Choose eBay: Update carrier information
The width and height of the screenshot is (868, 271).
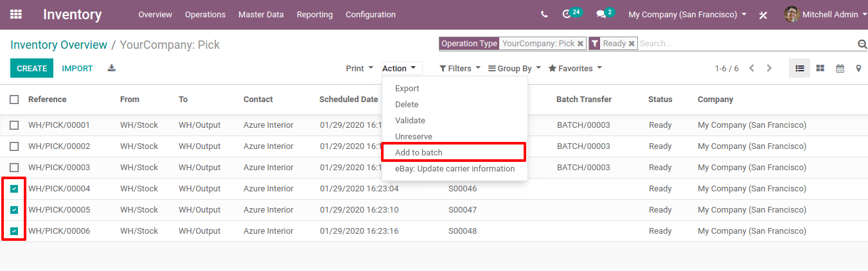point(455,169)
